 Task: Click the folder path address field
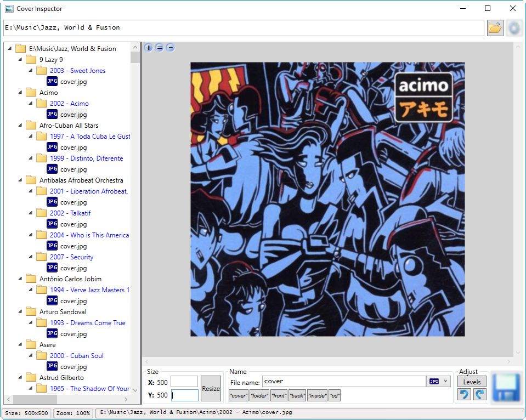click(244, 28)
